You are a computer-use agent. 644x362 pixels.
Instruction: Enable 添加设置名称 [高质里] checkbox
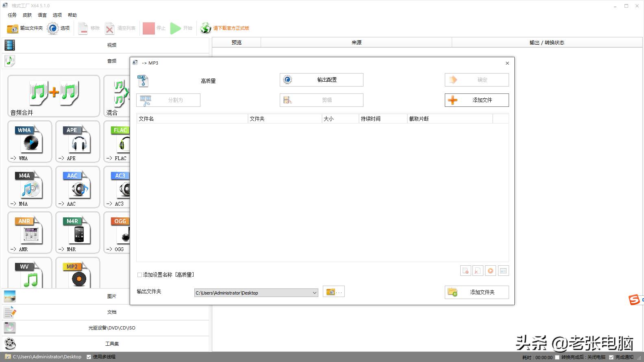[x=139, y=275]
